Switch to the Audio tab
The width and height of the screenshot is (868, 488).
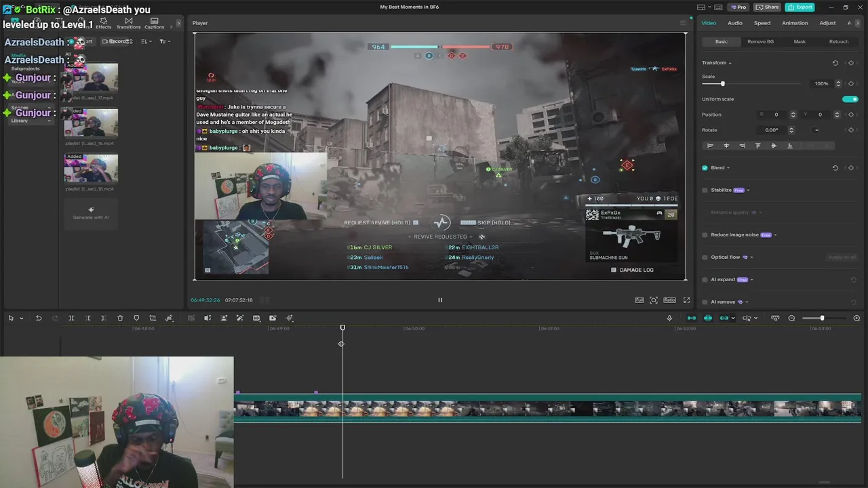point(735,23)
